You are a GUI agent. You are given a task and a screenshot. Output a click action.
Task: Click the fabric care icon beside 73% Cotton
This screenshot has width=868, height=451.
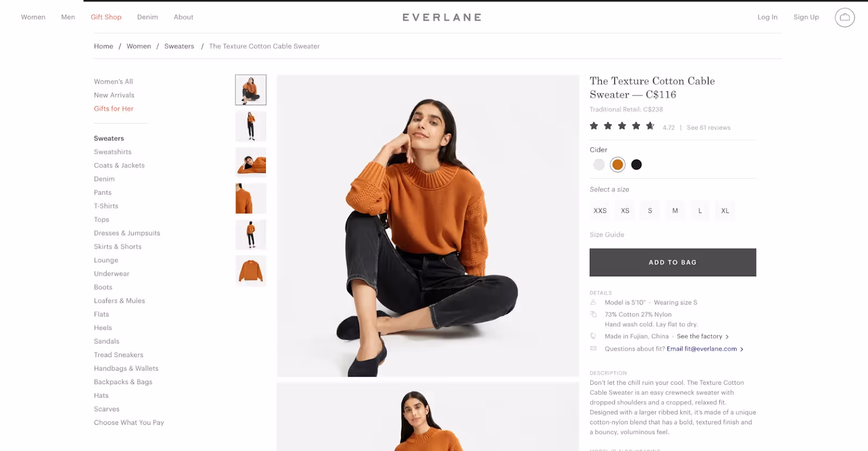click(x=593, y=314)
